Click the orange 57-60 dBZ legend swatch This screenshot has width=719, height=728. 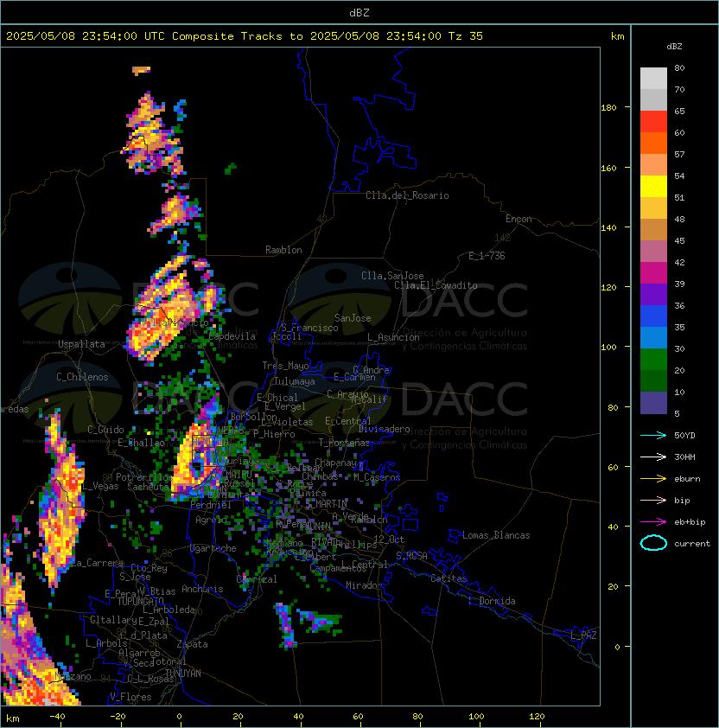tap(653, 144)
